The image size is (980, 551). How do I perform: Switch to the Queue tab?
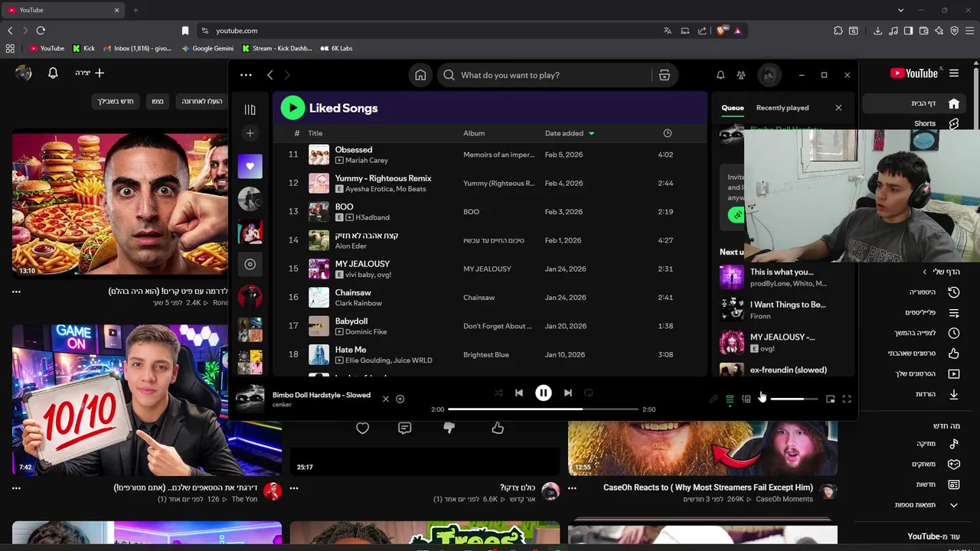point(733,108)
